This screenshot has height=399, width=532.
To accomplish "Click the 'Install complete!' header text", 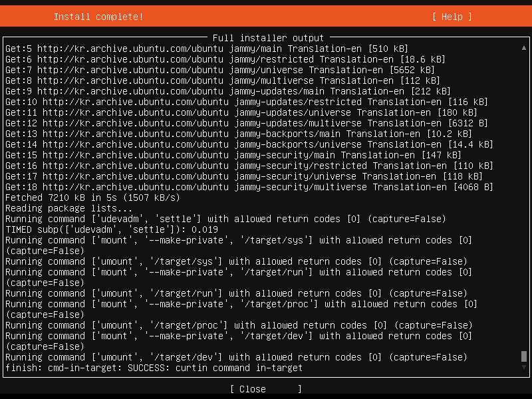I will (x=98, y=17).
